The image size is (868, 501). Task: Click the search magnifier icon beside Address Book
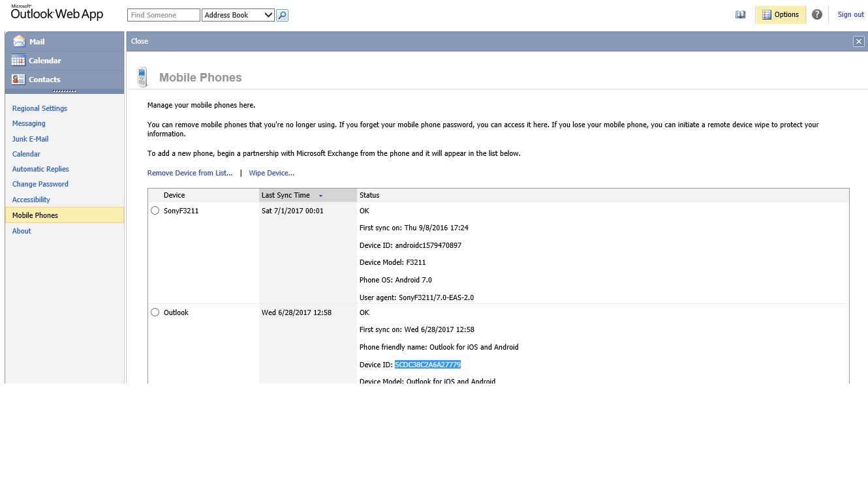pos(282,15)
